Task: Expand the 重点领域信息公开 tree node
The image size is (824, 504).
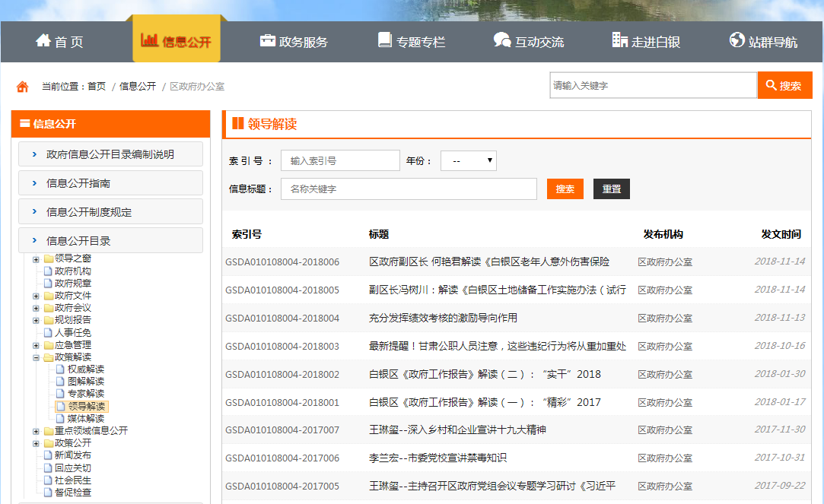Action: click(x=36, y=432)
